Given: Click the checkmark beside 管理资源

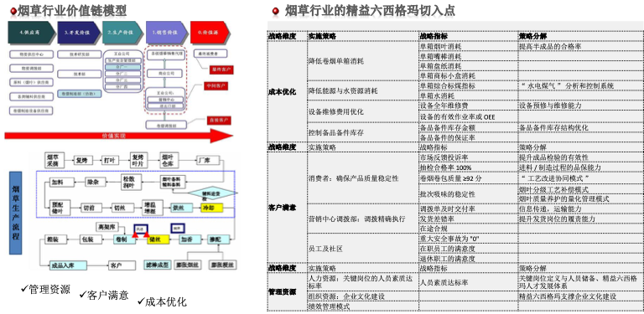Looking at the screenshot, I should 23,290.
